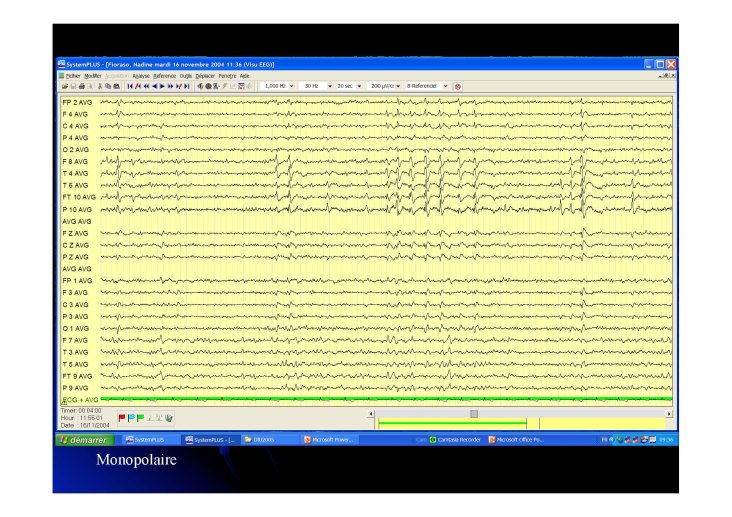Switch to Microsoft Power... taskbar button
Image resolution: width=732 pixels, height=517 pixels.
pyautogui.click(x=330, y=440)
